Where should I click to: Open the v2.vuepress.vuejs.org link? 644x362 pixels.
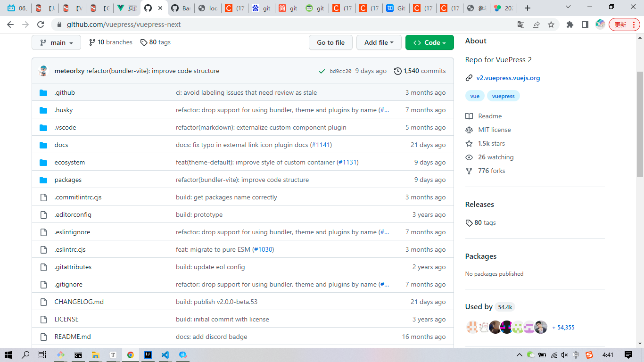tap(508, 78)
